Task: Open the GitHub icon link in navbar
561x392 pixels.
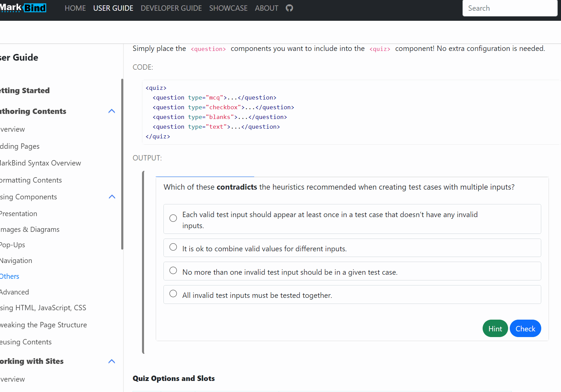Action: [289, 8]
